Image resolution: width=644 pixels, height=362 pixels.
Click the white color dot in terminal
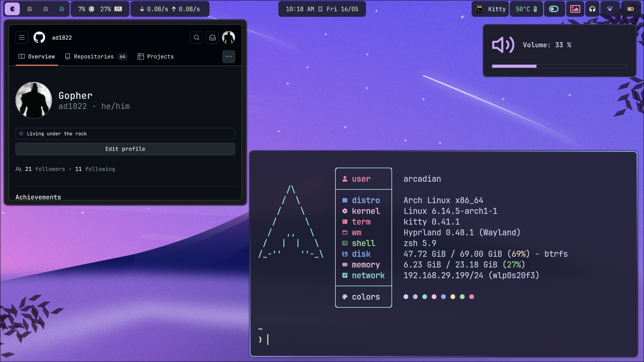coord(406,297)
